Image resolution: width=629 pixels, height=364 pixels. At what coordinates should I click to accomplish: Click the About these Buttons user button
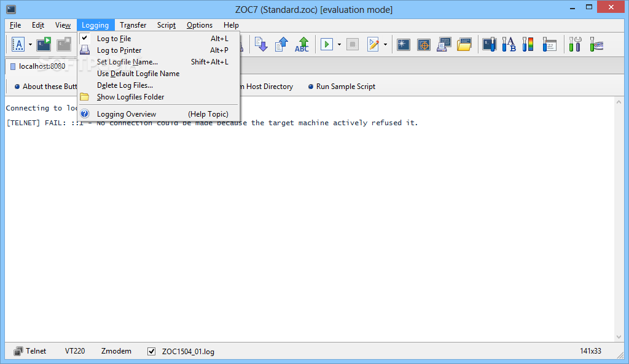[x=45, y=86]
